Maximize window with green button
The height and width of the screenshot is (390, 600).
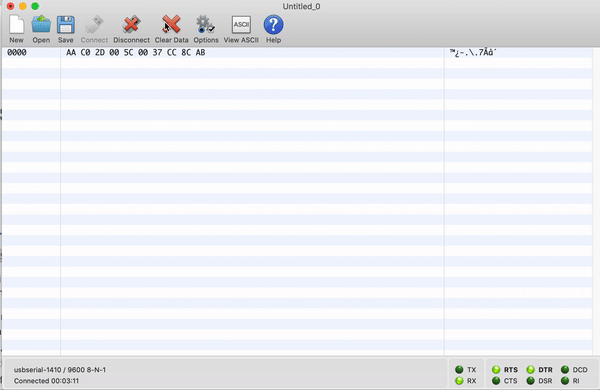35,6
